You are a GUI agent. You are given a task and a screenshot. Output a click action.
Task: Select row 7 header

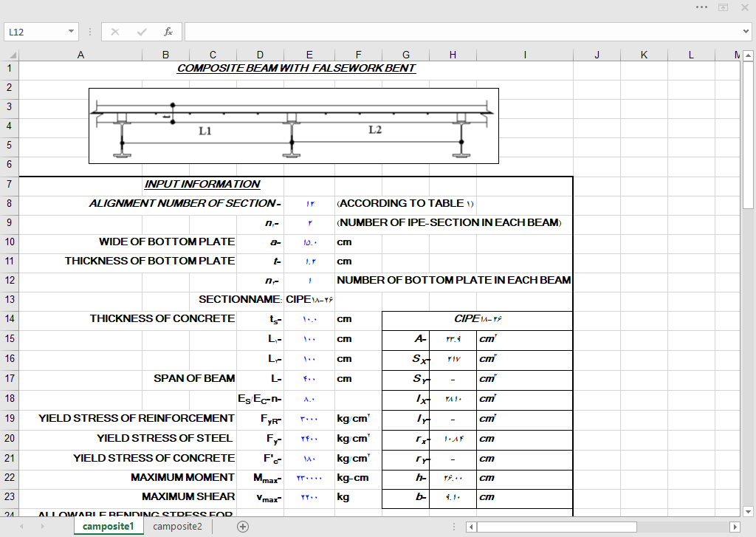tap(10, 185)
